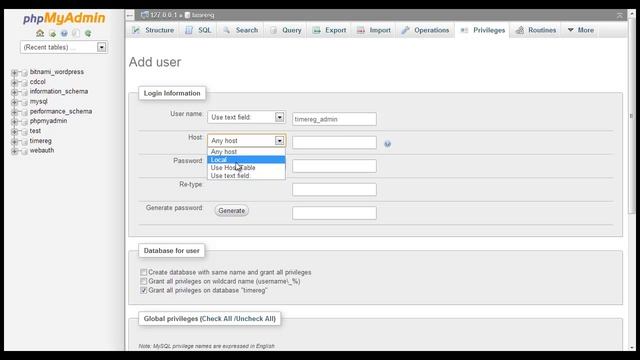640x360 pixels.
Task: Click webauth database icon
Action: tap(24, 151)
